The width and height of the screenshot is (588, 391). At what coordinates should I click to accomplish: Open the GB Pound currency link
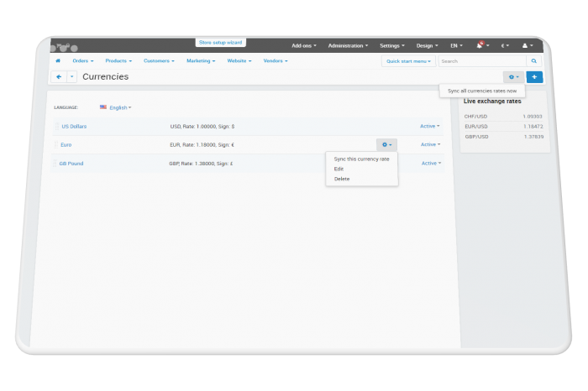(71, 164)
